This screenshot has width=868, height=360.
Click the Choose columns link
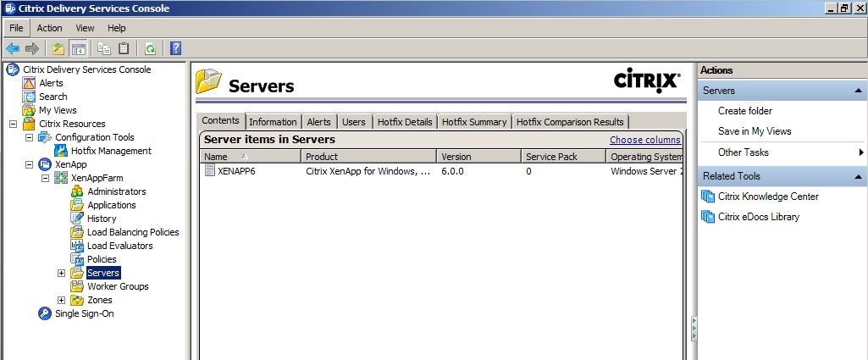(x=645, y=140)
